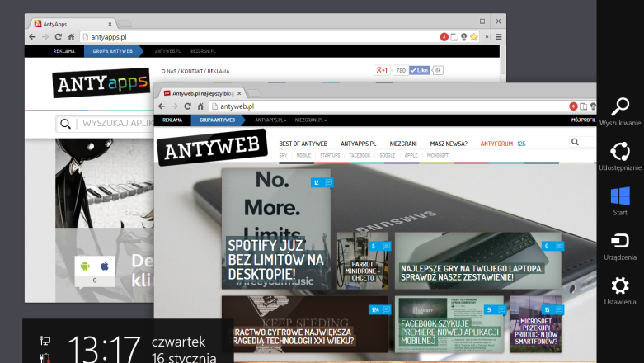The width and height of the screenshot is (644, 363).
Task: Select the AntyApps browser tab
Action: point(72,24)
